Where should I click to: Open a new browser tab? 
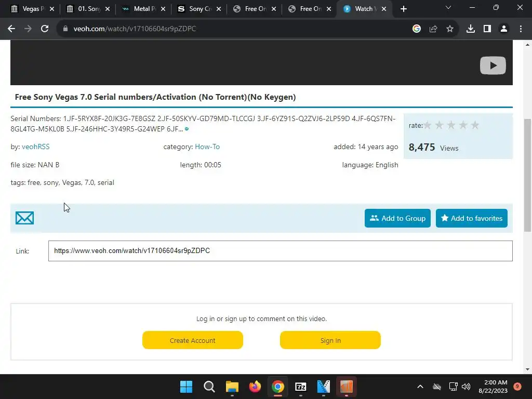click(403, 9)
